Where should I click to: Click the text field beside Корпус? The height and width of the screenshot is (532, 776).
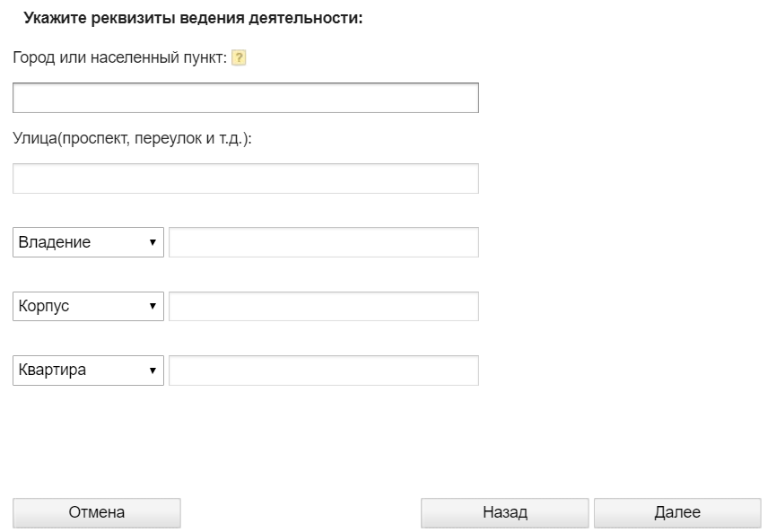[x=323, y=306]
